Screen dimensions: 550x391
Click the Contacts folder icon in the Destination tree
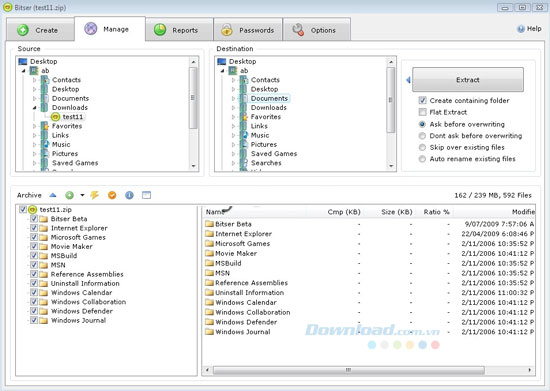click(x=244, y=80)
